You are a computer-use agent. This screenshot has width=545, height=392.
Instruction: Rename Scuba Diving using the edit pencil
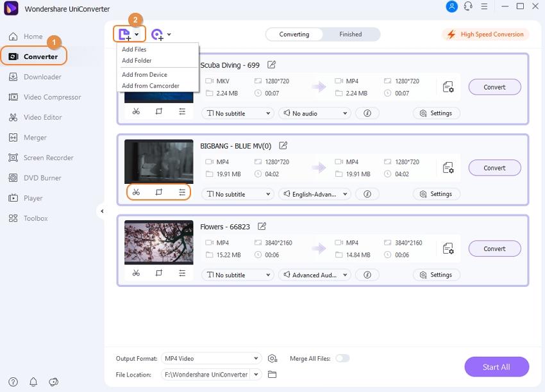272,65
